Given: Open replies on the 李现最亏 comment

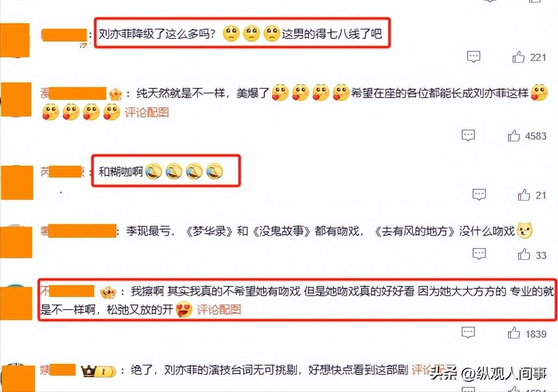Looking at the screenshot, I should [x=479, y=254].
